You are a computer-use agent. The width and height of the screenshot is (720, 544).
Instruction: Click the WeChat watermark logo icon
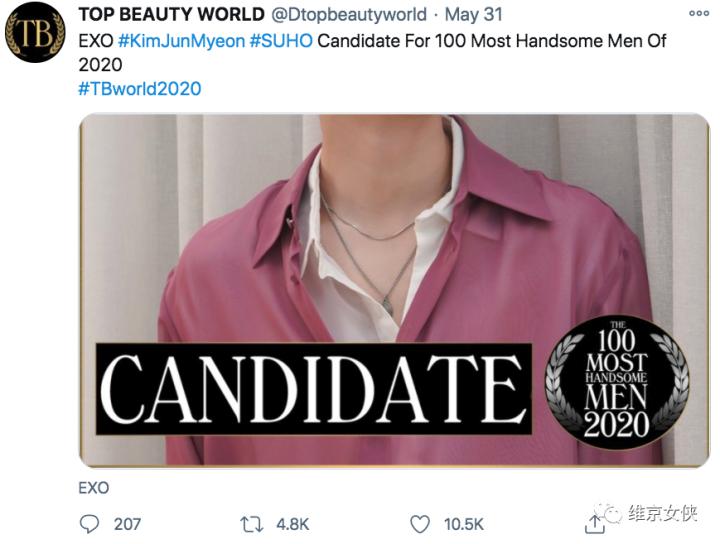(x=610, y=514)
